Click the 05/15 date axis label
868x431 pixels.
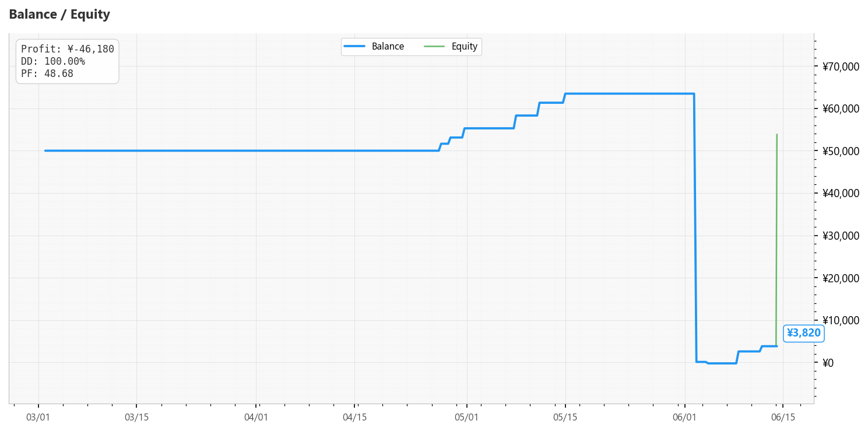click(x=565, y=418)
